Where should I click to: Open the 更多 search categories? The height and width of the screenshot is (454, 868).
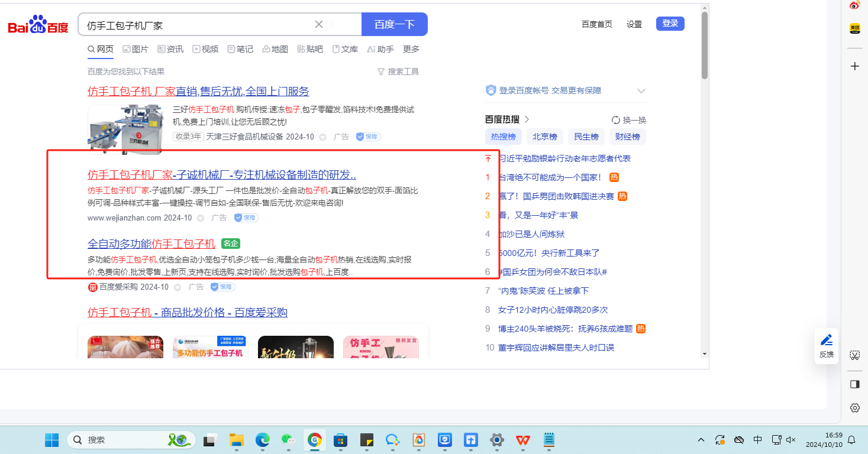411,49
